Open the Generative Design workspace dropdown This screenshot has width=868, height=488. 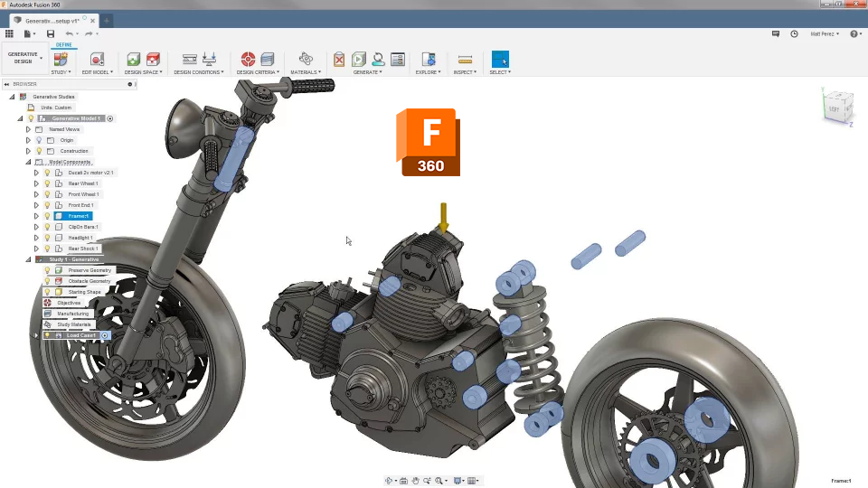[24, 58]
